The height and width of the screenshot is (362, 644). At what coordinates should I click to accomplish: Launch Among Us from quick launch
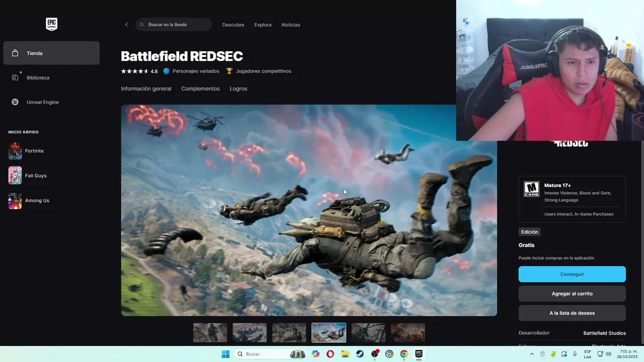[51, 201]
